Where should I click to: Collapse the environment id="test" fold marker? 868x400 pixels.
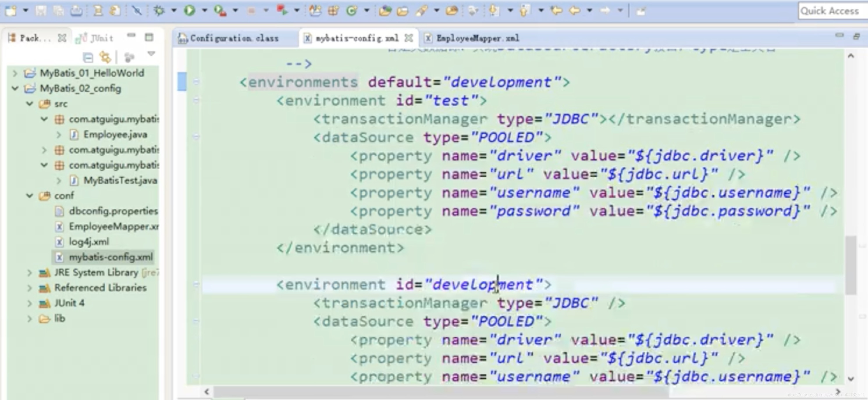[x=196, y=100]
